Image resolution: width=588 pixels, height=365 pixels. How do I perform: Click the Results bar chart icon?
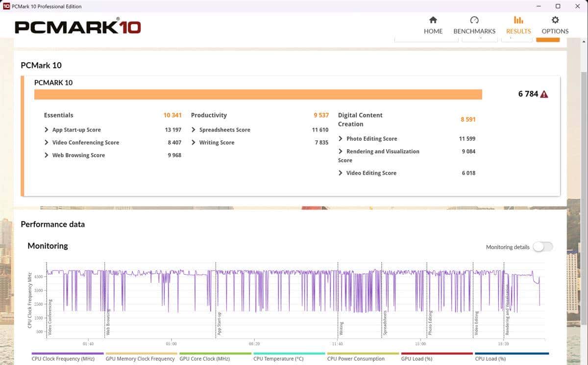(x=518, y=20)
